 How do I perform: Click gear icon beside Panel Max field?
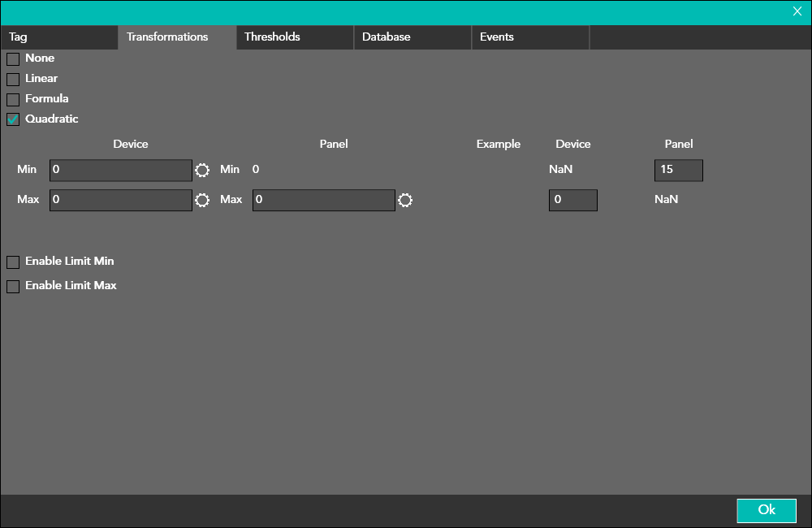405,200
